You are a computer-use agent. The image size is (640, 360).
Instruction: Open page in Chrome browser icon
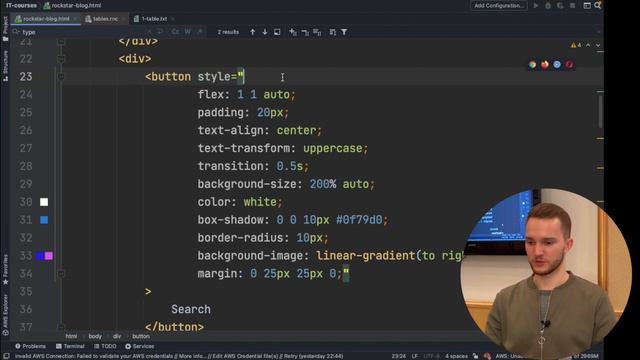(533, 64)
